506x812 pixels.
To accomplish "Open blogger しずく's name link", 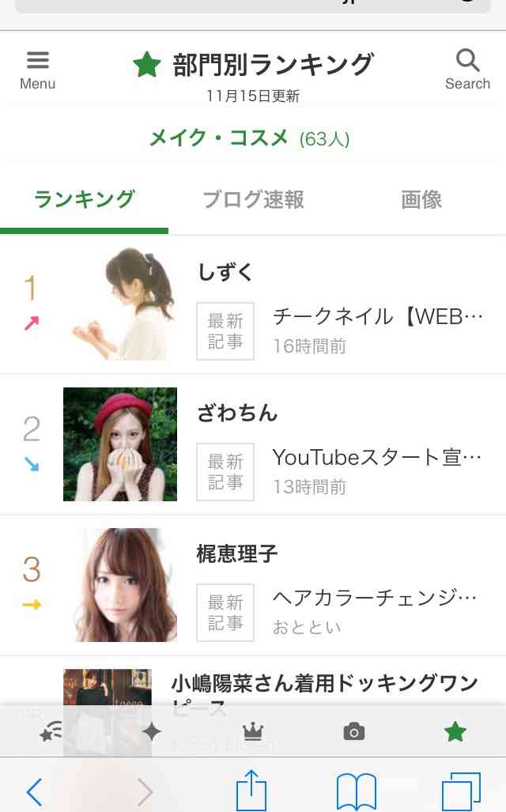I will [225, 272].
